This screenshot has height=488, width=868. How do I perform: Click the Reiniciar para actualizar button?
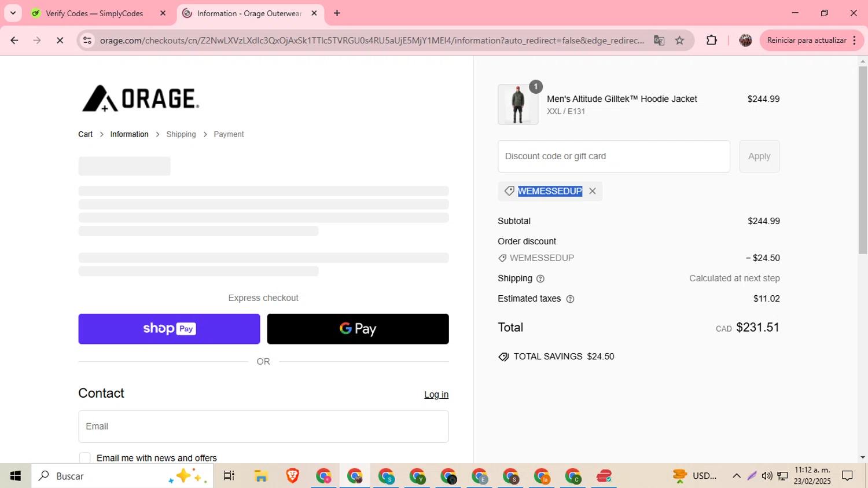click(x=812, y=41)
